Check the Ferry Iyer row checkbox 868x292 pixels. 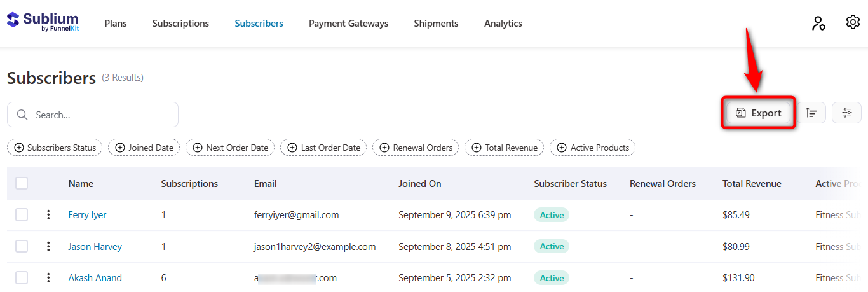(22, 215)
